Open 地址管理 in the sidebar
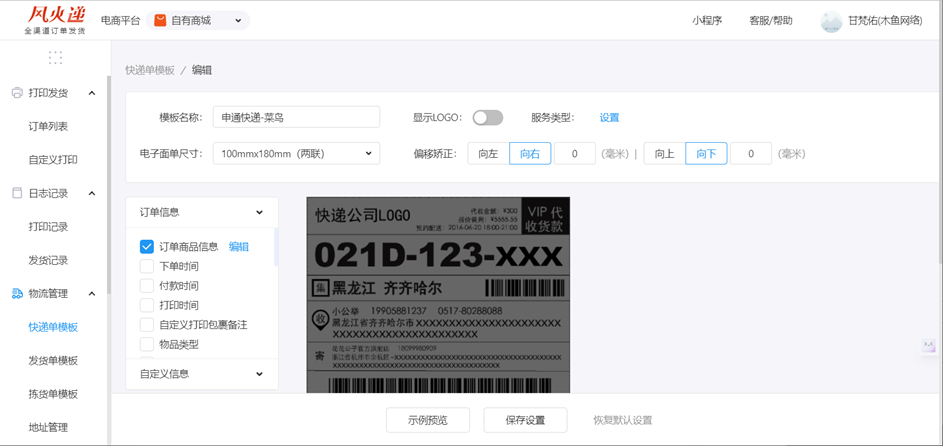 click(48, 427)
